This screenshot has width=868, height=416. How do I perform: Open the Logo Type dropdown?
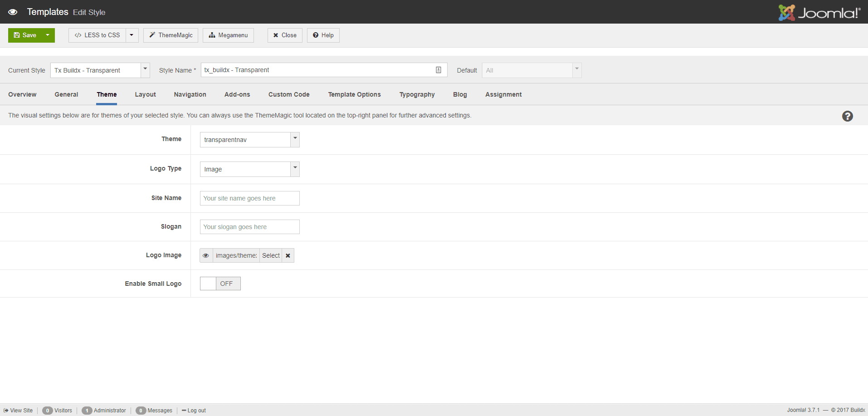pos(295,169)
